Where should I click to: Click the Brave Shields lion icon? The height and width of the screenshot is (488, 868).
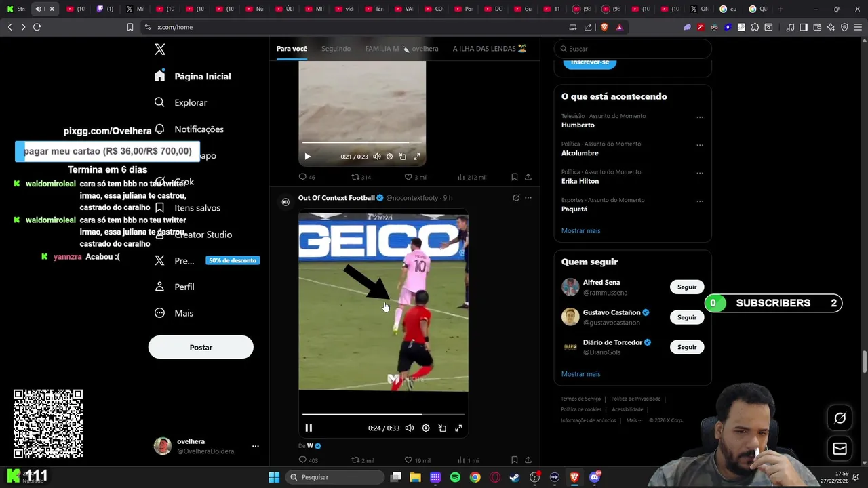(x=604, y=27)
